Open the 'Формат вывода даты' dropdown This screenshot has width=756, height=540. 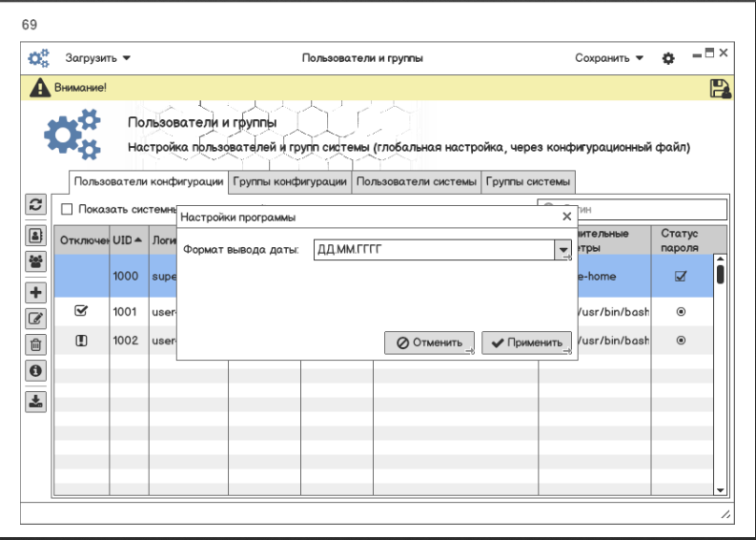coord(562,250)
